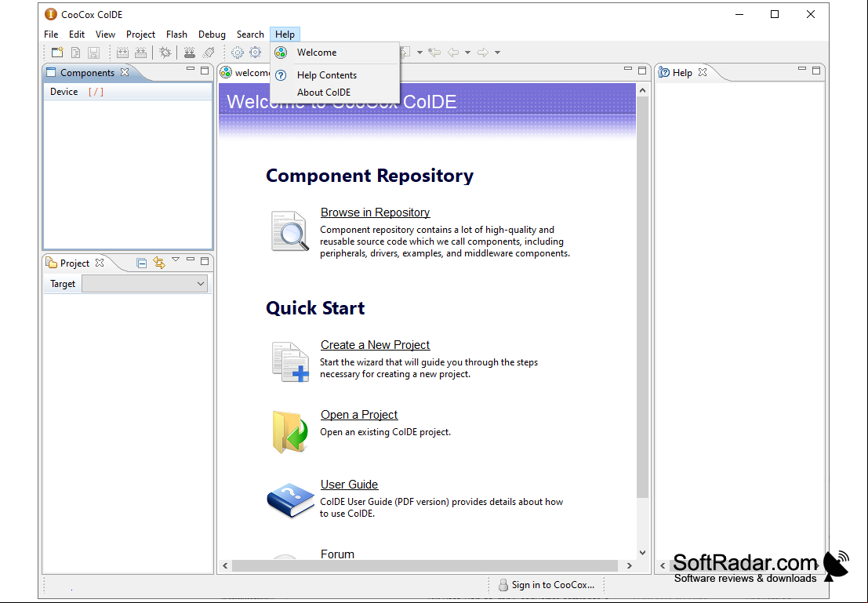868x603 pixels.
Task: Collapse all items in the Project panel
Action: coord(142,263)
